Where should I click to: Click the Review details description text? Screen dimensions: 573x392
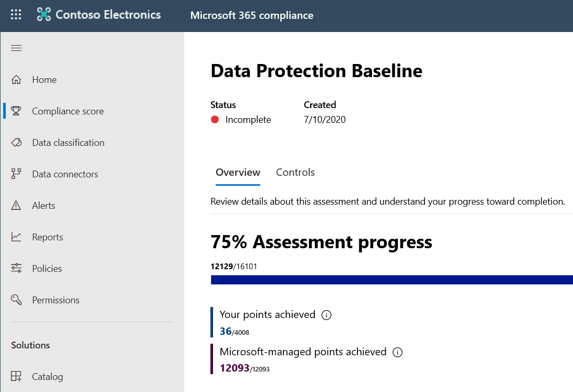[388, 202]
